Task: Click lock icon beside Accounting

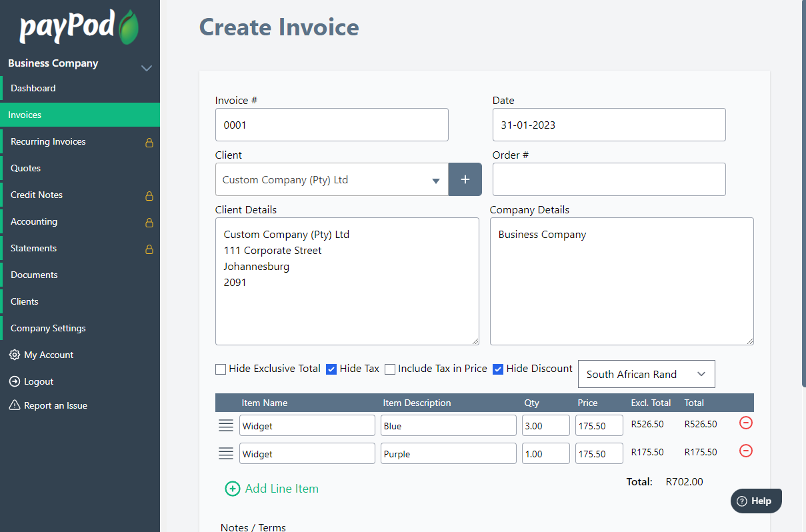Action: pos(149,222)
